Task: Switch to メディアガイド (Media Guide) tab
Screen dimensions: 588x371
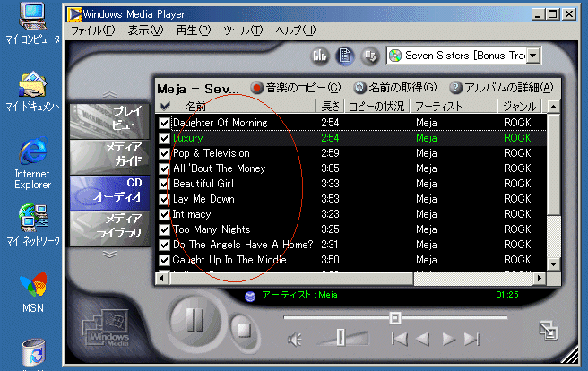Action: pyautogui.click(x=110, y=156)
